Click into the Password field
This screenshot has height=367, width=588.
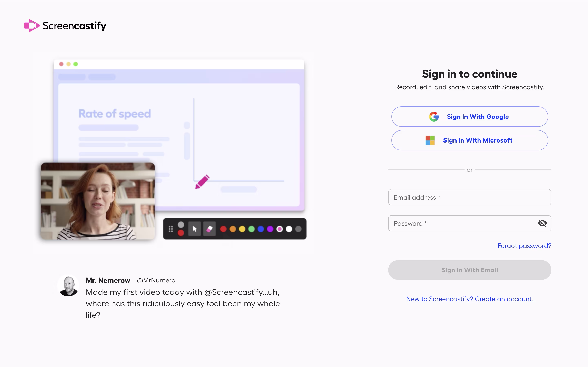pos(462,223)
